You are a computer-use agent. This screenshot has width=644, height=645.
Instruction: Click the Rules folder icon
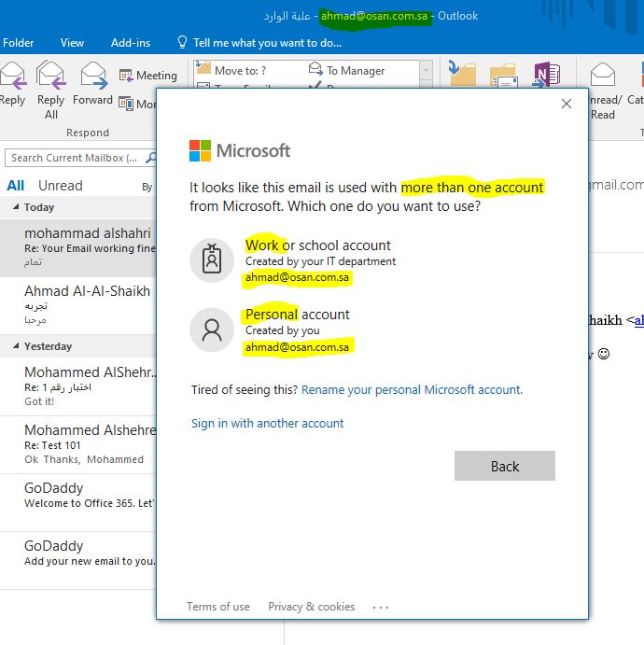point(503,76)
